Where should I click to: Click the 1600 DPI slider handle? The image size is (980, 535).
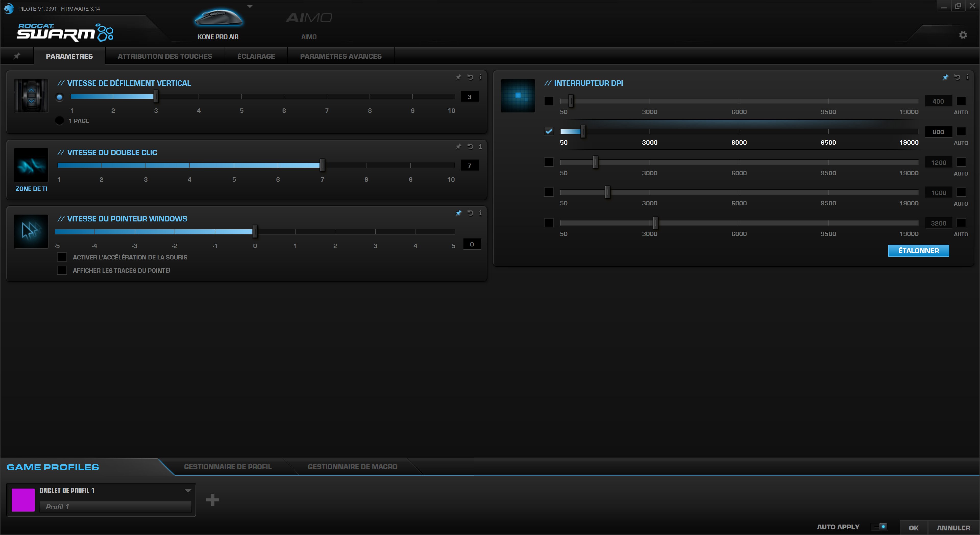[x=608, y=192]
